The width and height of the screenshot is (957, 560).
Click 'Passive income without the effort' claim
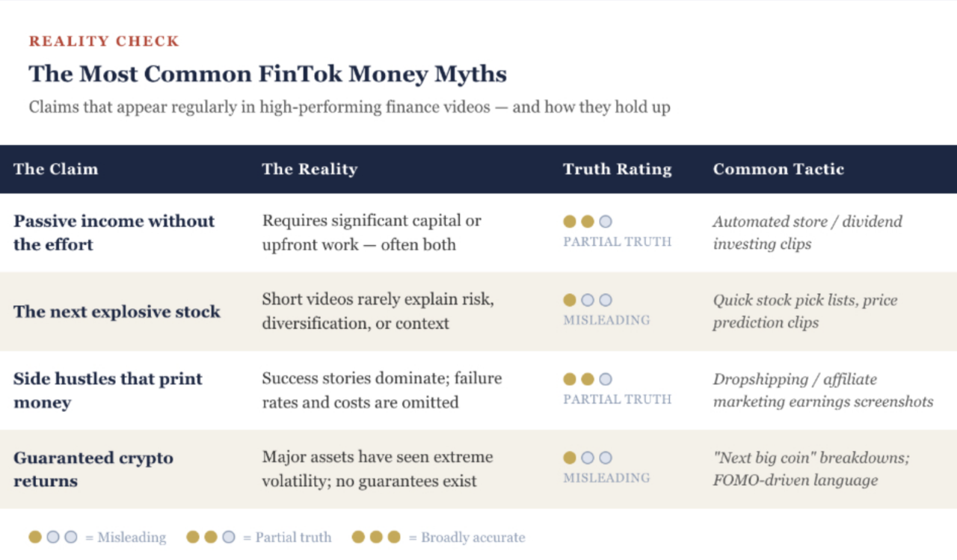point(114,233)
